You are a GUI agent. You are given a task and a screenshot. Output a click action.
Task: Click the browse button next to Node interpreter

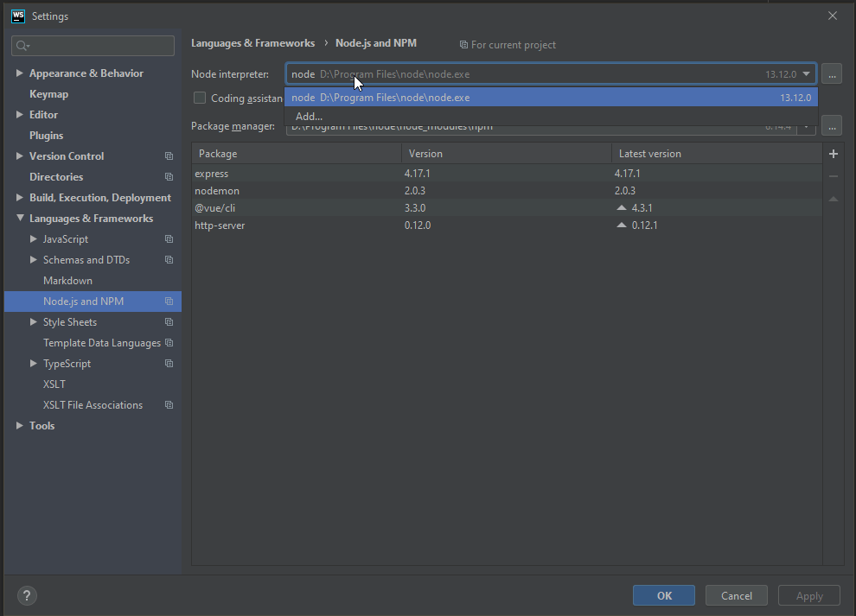pos(832,73)
